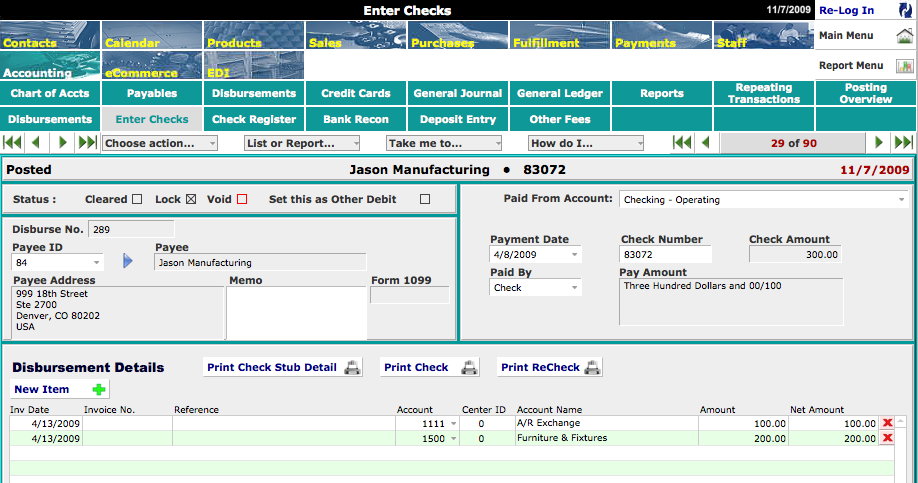The image size is (918, 483).
Task: Open the Contacts module tile
Action: 50,35
